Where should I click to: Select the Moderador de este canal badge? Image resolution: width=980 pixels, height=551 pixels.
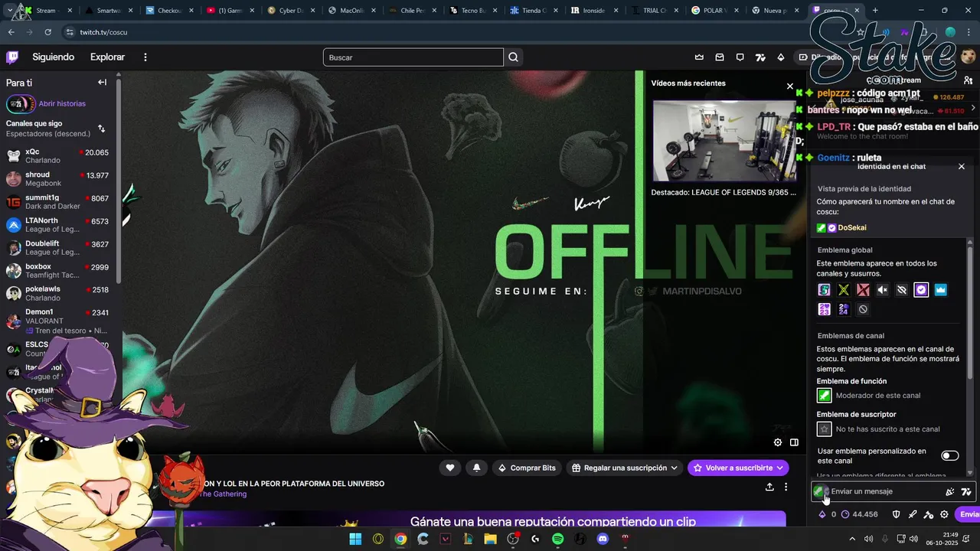point(824,396)
